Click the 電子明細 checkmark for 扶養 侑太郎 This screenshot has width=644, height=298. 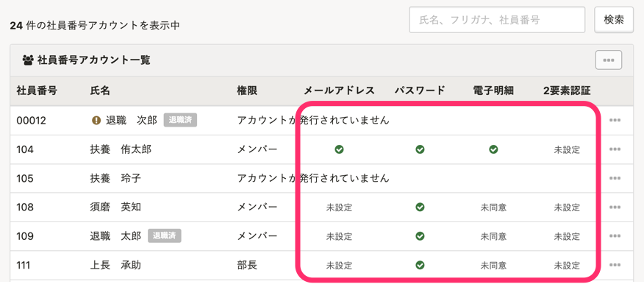click(x=493, y=149)
